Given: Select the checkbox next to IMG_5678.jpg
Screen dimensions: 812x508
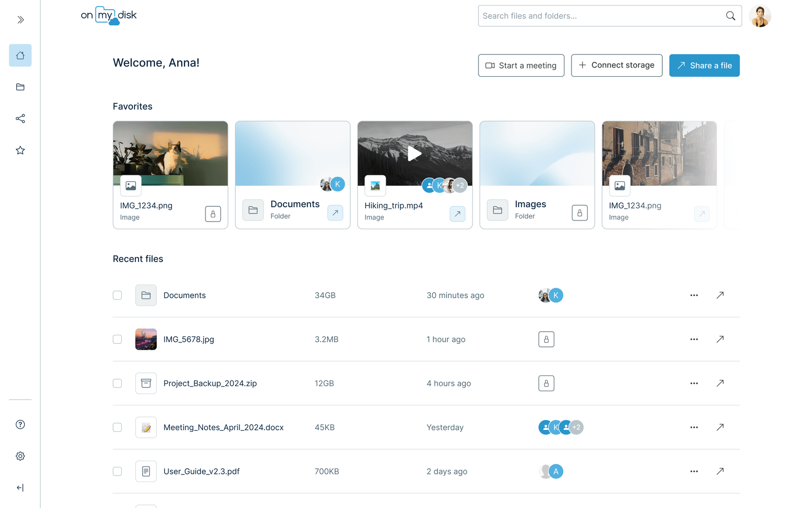Looking at the screenshot, I should (117, 339).
